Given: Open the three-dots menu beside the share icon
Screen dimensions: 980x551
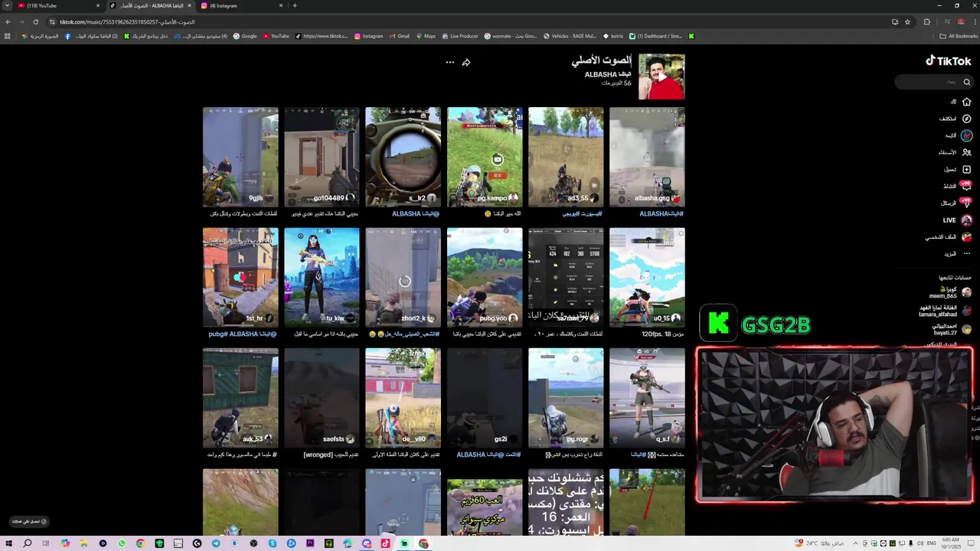Looking at the screenshot, I should [449, 63].
